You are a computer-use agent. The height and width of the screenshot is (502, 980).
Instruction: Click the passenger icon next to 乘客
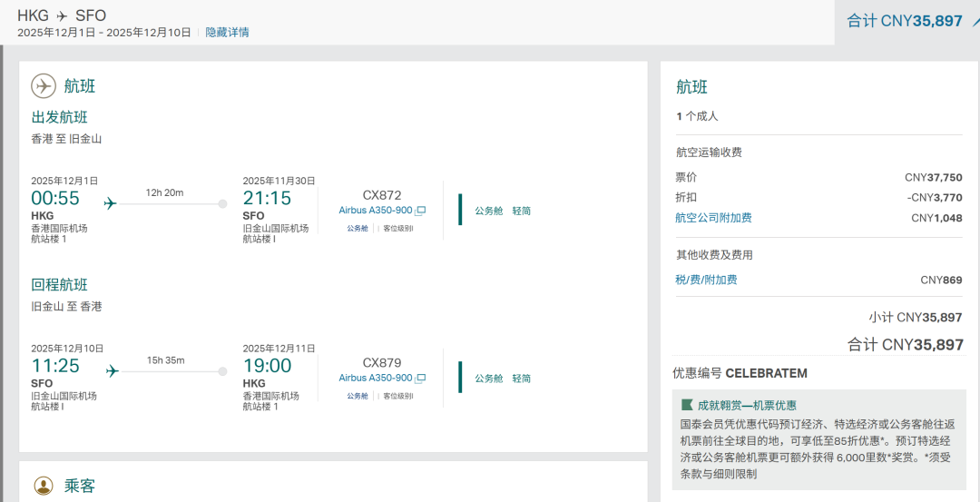(44, 486)
